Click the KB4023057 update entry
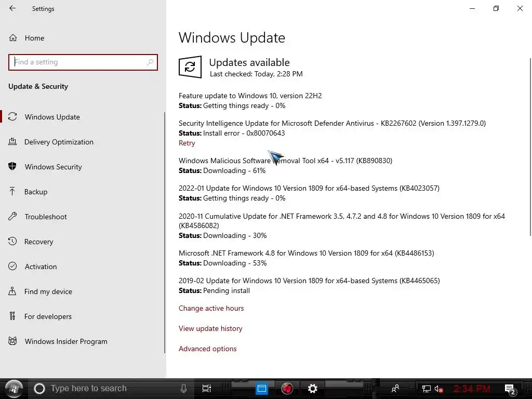The image size is (532, 399). pyautogui.click(x=309, y=188)
